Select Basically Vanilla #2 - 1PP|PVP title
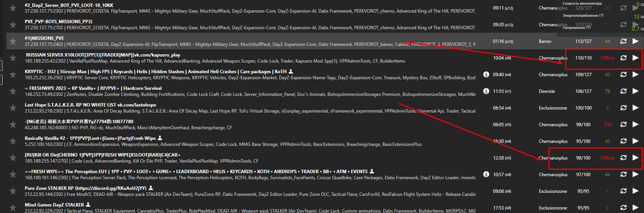Image resolution: width=644 pixels, height=213 pixels. click(90, 138)
